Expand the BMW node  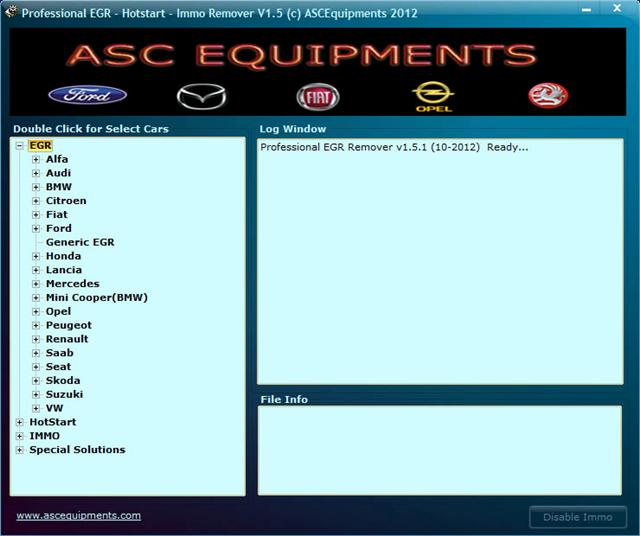pos(36,187)
